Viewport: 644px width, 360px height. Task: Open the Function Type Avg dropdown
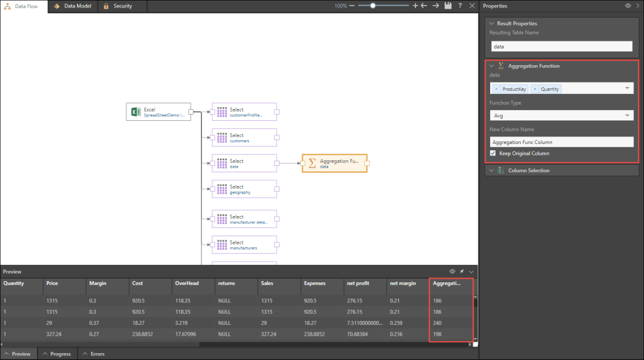(x=561, y=116)
